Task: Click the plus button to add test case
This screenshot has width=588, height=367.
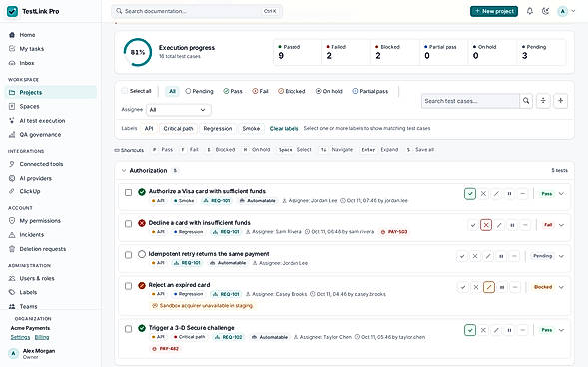Action: point(561,101)
